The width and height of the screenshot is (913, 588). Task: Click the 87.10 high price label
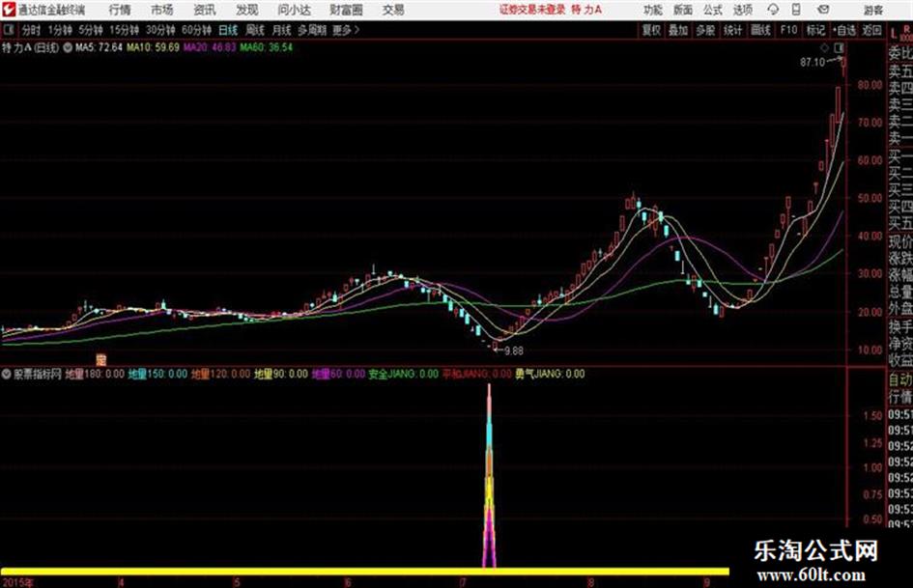click(813, 63)
